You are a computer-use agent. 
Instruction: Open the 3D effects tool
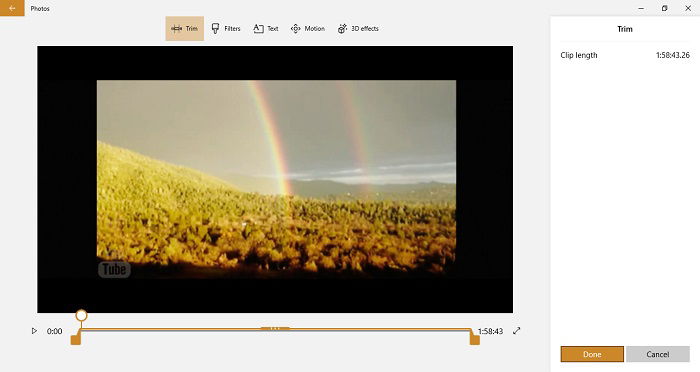click(358, 29)
